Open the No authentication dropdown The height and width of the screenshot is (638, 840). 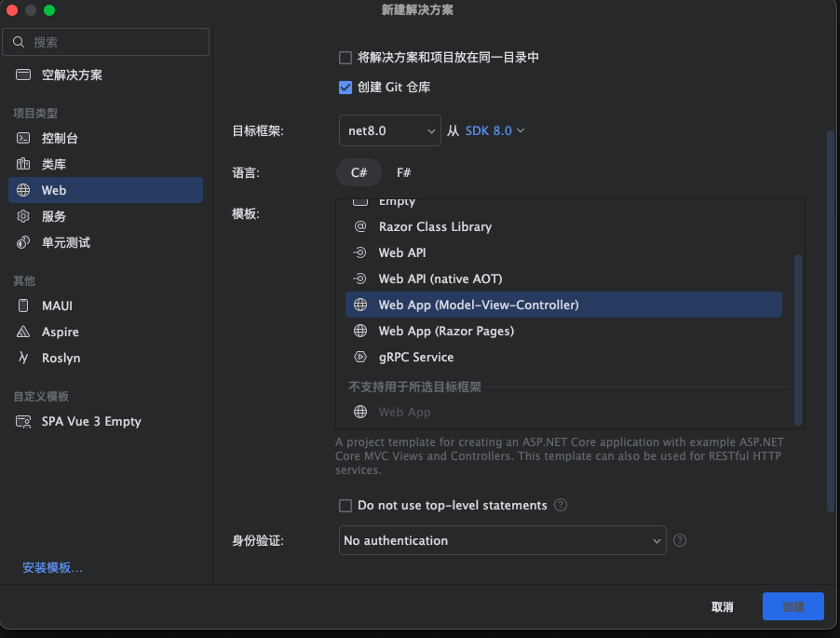coord(503,540)
